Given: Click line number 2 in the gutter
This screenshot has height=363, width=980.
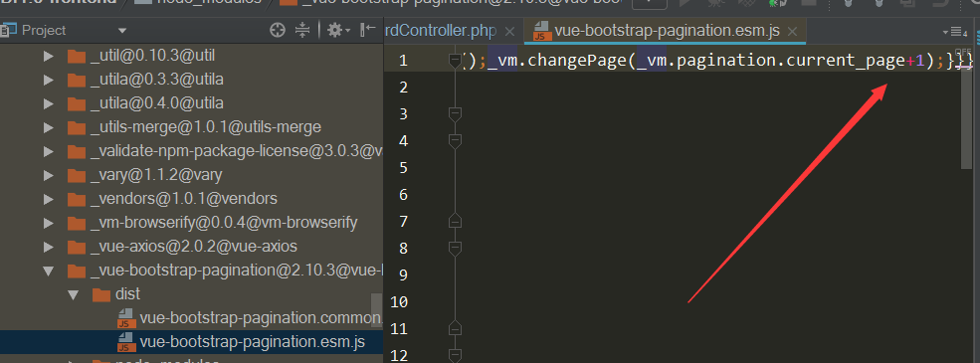Looking at the screenshot, I should [403, 88].
